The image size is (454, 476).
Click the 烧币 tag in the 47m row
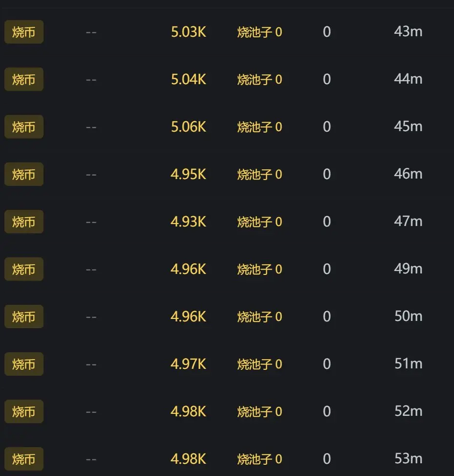coord(24,222)
